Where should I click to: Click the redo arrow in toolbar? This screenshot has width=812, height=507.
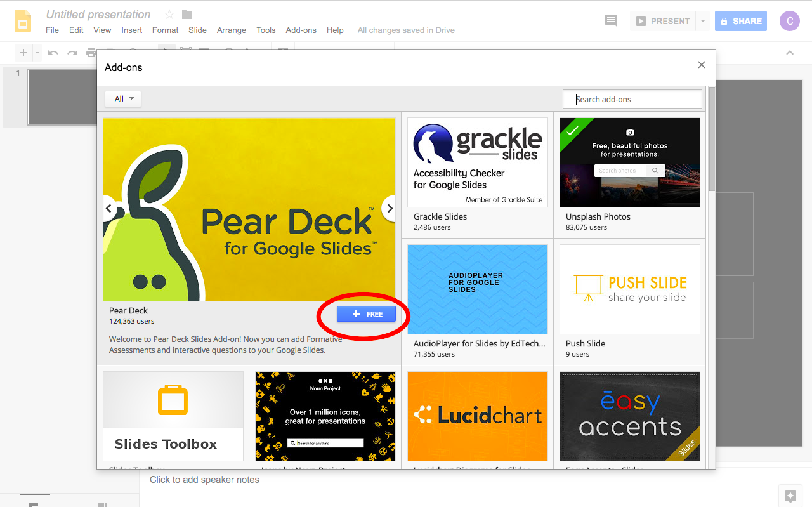(x=72, y=53)
